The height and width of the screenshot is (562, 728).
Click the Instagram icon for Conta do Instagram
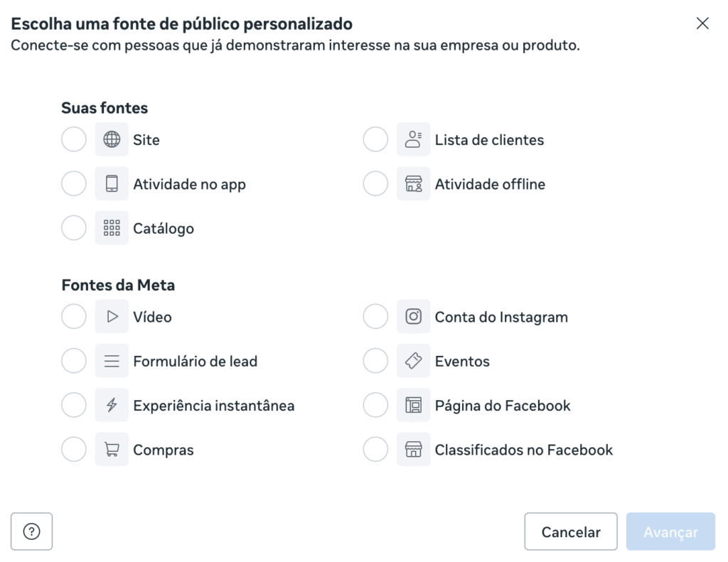(413, 317)
